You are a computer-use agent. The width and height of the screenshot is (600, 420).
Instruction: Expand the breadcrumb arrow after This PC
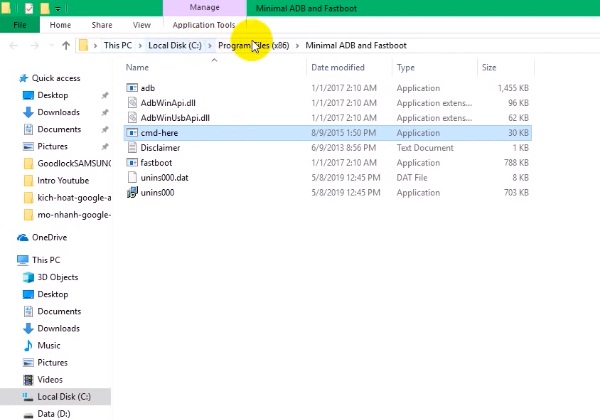(x=139, y=45)
